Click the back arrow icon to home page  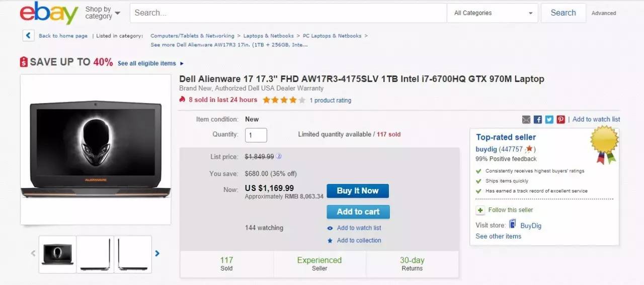[x=28, y=36]
